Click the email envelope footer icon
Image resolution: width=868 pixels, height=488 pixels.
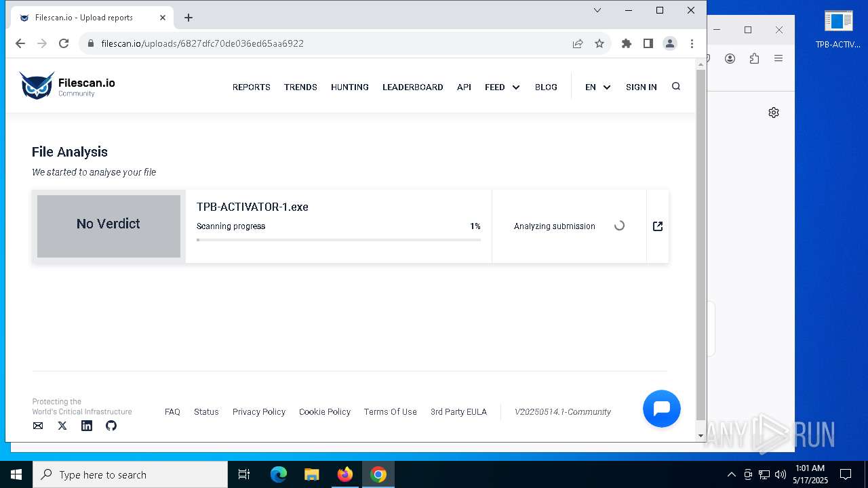click(38, 426)
